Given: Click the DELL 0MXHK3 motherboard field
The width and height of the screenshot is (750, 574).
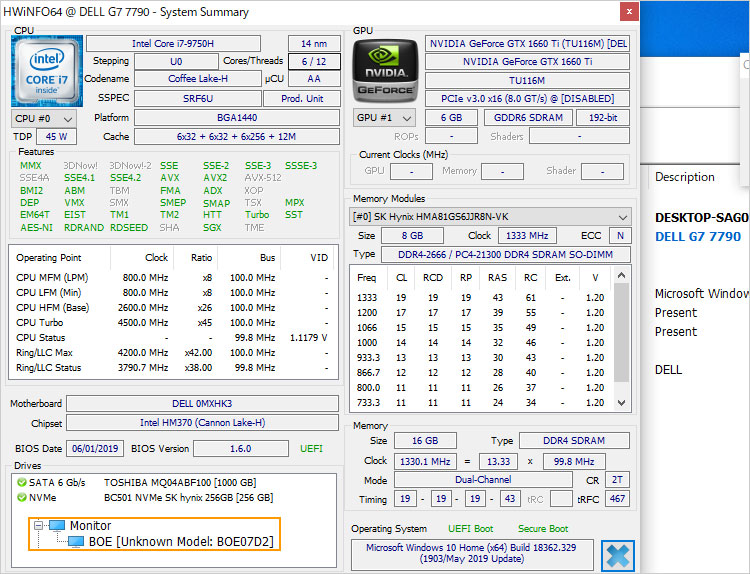Looking at the screenshot, I should pyautogui.click(x=202, y=404).
